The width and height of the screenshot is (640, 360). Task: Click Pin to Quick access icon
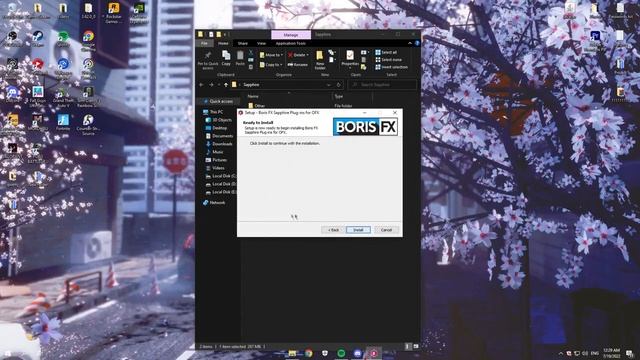point(208,59)
